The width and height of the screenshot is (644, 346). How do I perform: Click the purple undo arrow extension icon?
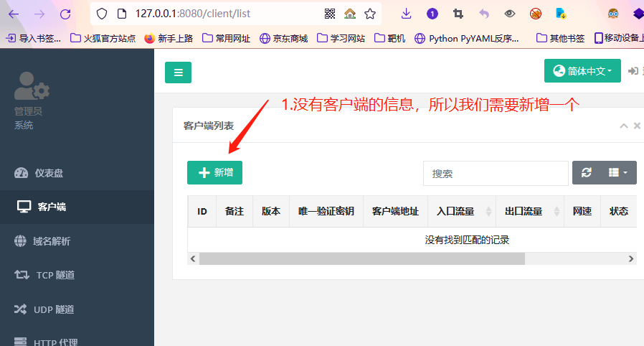pos(484,14)
